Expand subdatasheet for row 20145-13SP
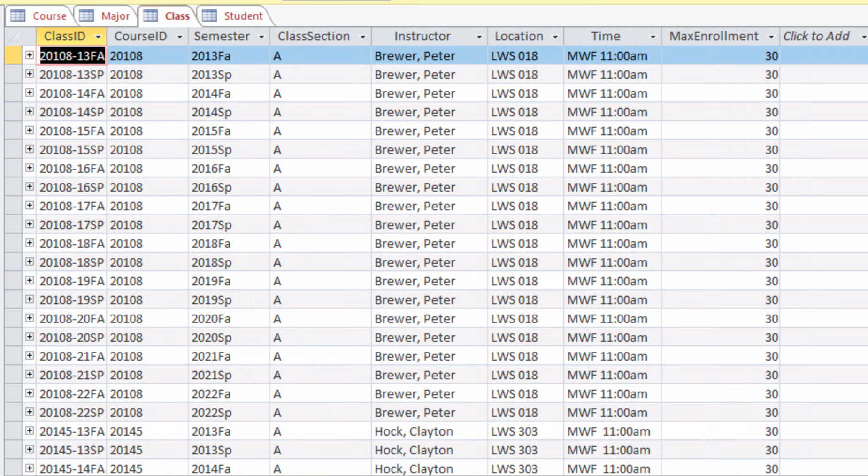 30,450
